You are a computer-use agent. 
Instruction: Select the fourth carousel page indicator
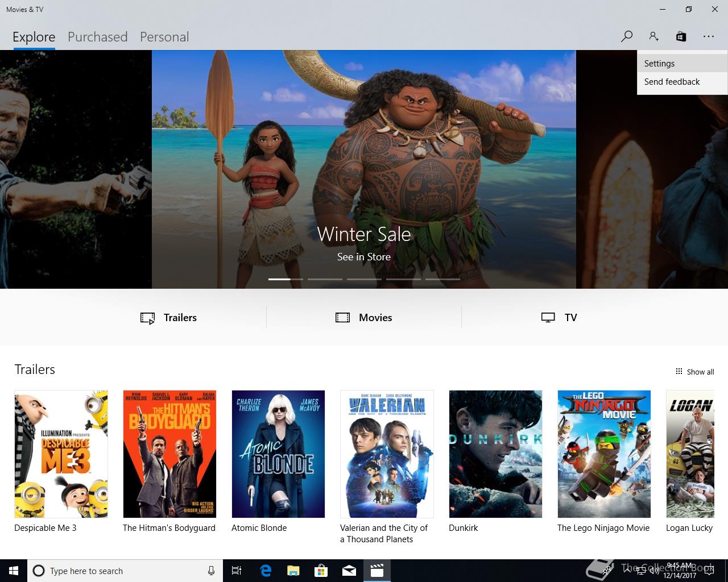(403, 279)
